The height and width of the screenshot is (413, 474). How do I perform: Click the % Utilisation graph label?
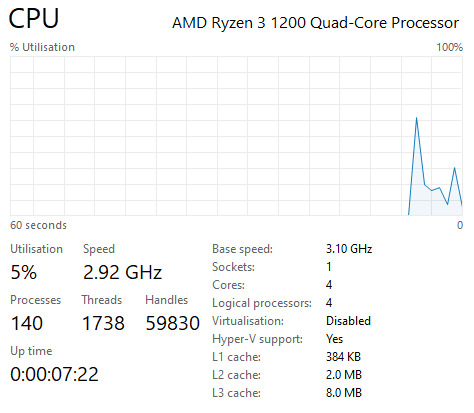42,47
